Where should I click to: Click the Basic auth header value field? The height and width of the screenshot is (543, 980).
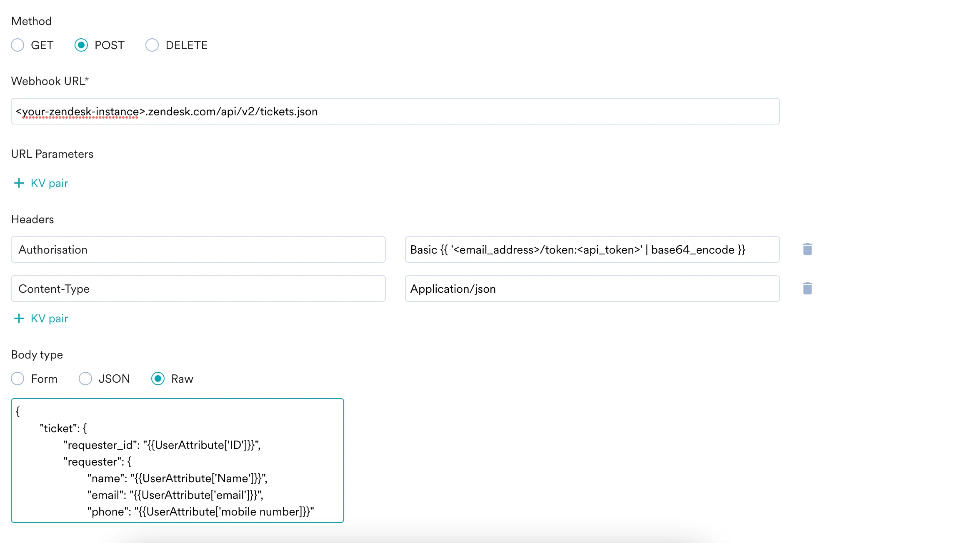tap(592, 249)
